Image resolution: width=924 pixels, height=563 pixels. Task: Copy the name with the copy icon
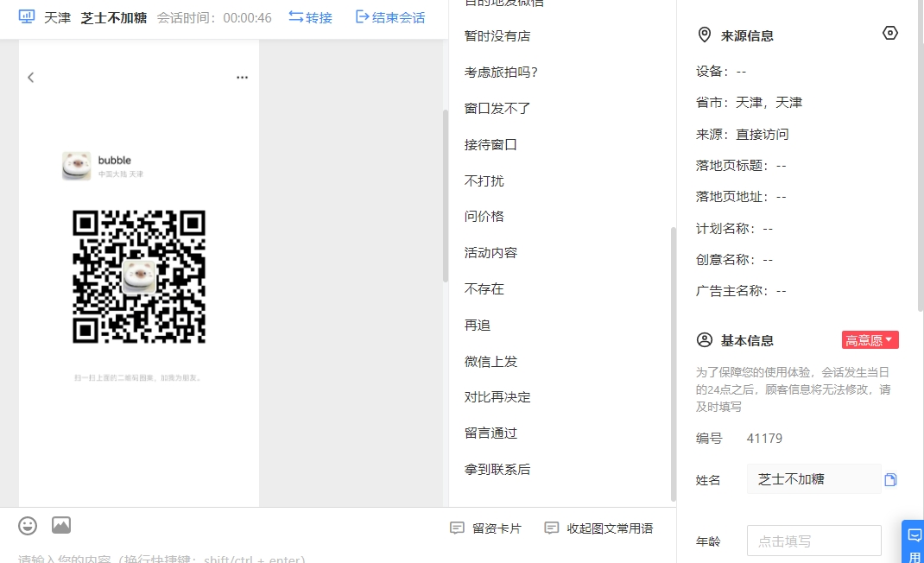pos(890,480)
